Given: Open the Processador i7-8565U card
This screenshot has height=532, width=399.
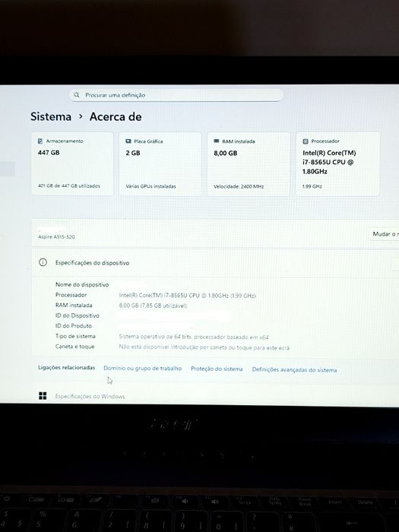Looking at the screenshot, I should click(x=338, y=163).
